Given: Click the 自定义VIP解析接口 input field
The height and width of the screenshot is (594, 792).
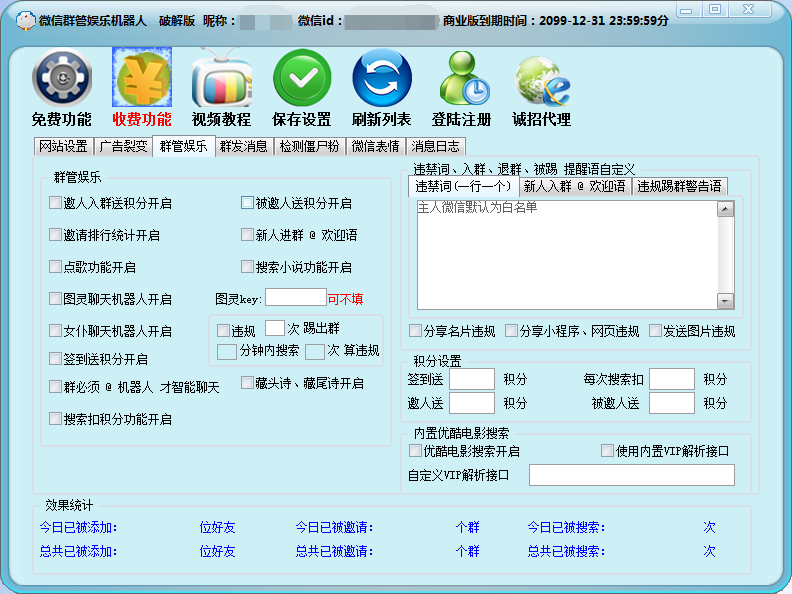Looking at the screenshot, I should coord(632,475).
